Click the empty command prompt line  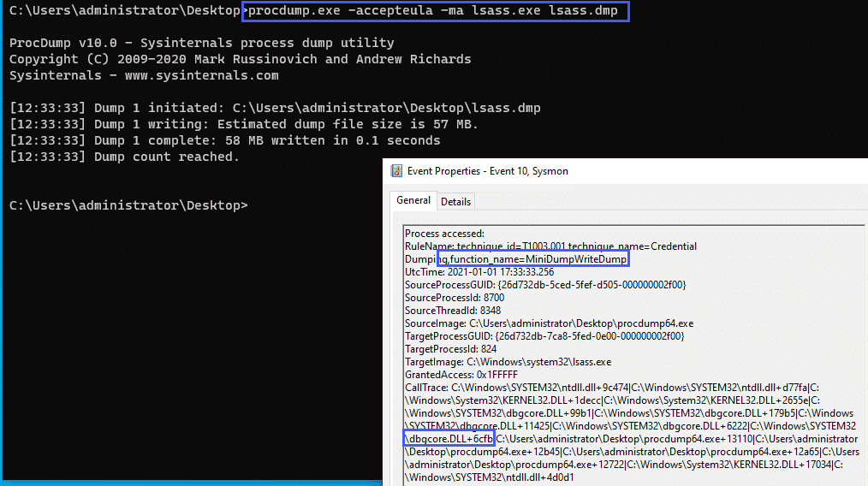128,205
